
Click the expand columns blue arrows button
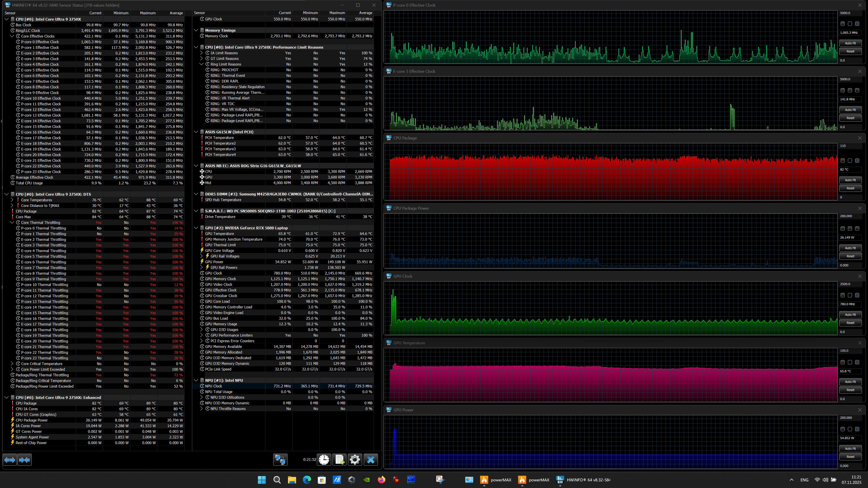(10, 460)
